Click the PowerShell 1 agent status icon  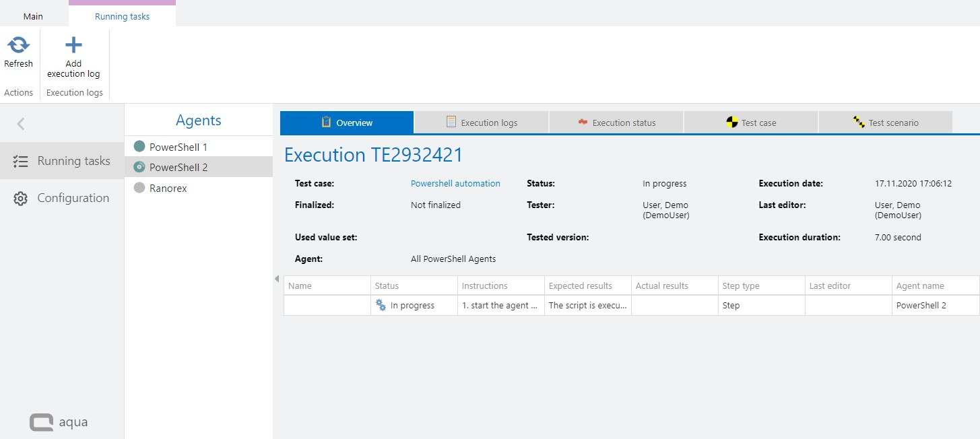point(139,147)
